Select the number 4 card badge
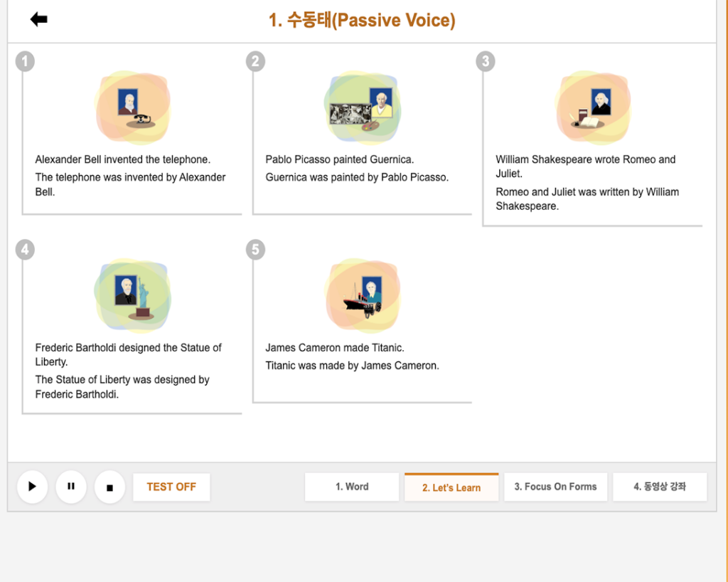The height and width of the screenshot is (582, 728). click(x=25, y=249)
